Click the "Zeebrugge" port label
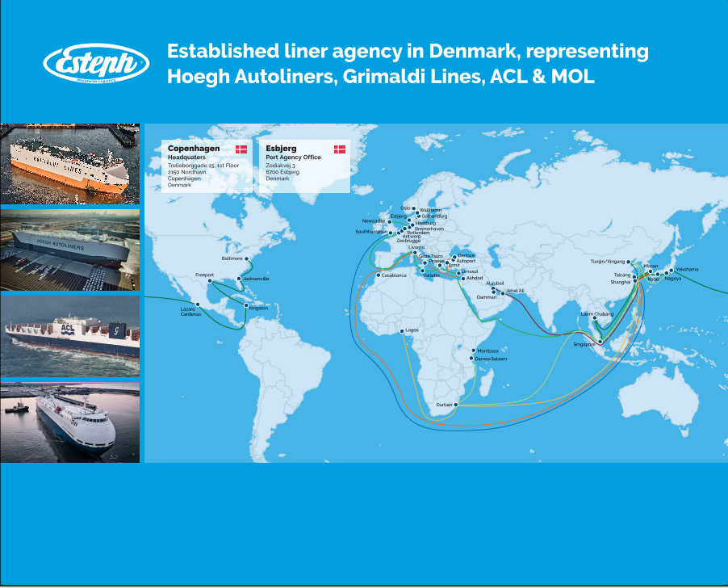This screenshot has height=588, width=728. 408,241
